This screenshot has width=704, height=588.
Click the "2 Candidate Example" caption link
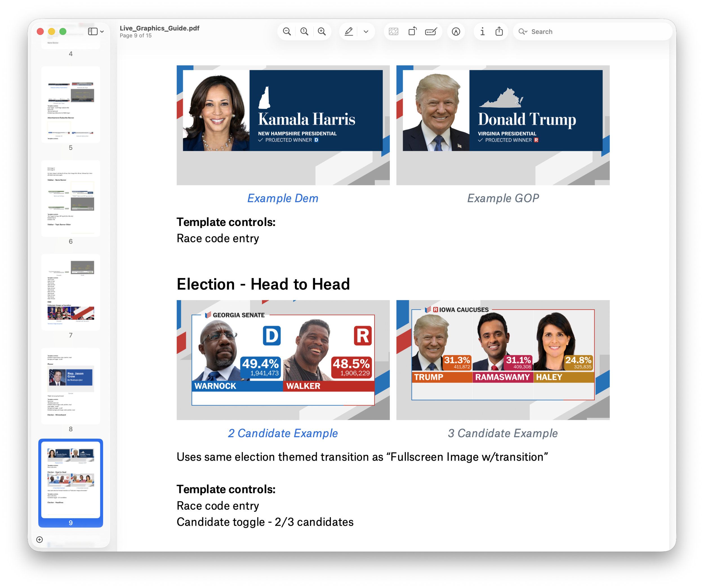click(x=283, y=433)
